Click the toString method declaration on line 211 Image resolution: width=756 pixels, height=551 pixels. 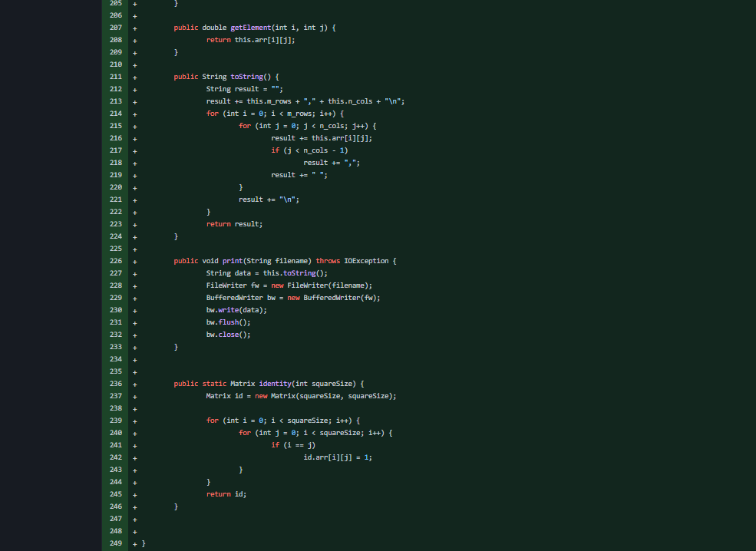click(247, 77)
